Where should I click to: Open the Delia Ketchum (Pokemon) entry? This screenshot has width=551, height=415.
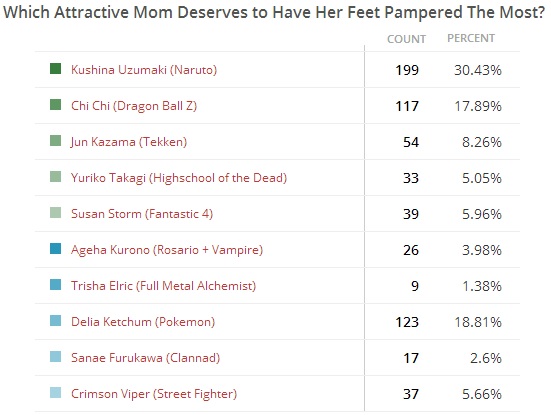click(x=143, y=322)
